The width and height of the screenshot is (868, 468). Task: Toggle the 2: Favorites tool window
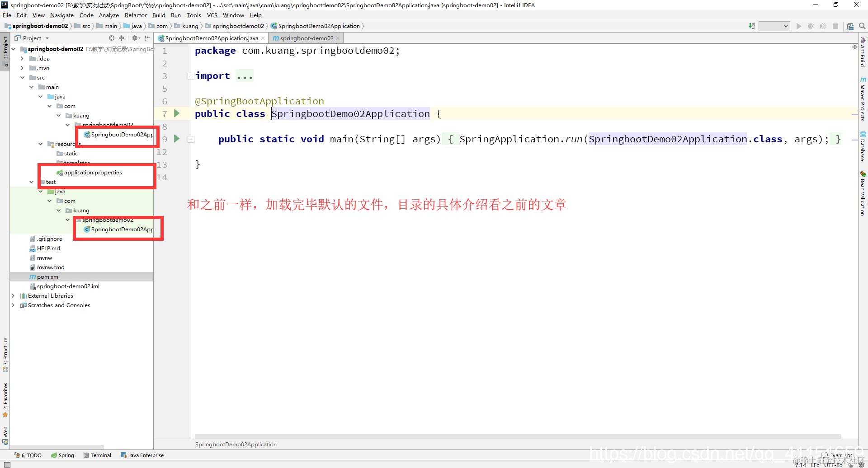[5, 400]
